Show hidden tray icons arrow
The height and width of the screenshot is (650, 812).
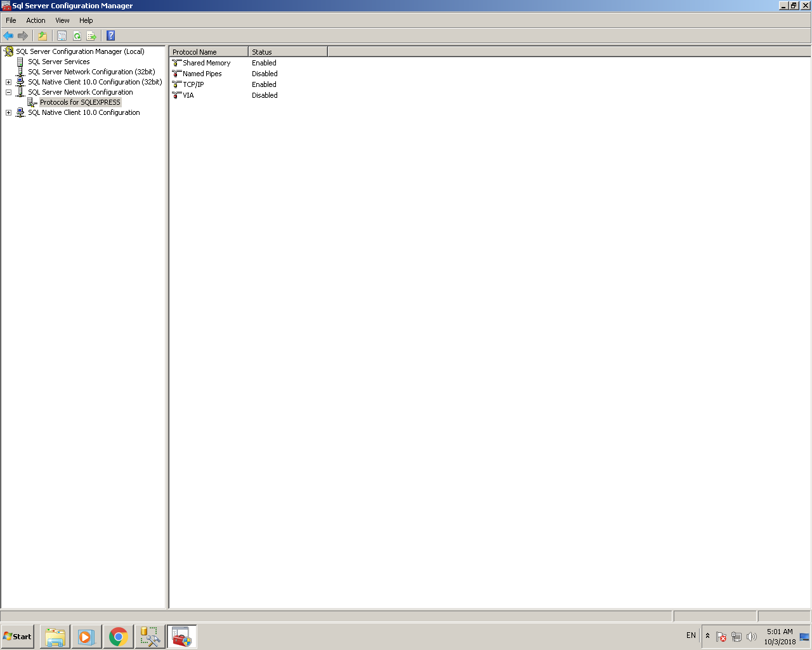707,636
